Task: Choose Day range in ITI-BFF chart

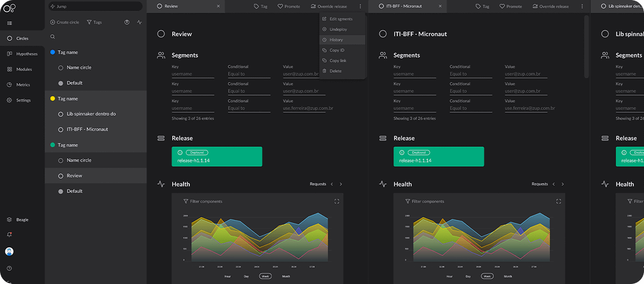Action: click(x=468, y=276)
